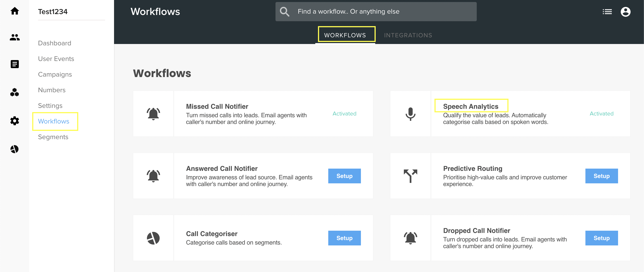
Task: Click the Speech Analytics microphone icon
Action: [410, 114]
